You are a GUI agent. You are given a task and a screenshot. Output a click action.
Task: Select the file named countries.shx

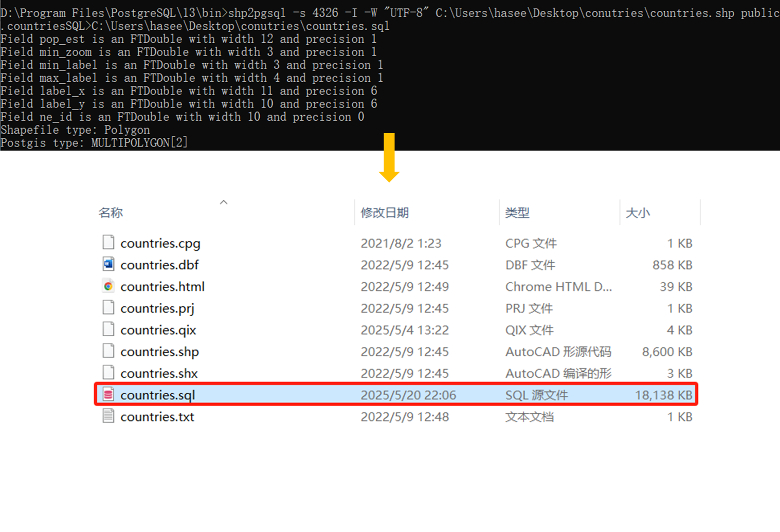159,373
